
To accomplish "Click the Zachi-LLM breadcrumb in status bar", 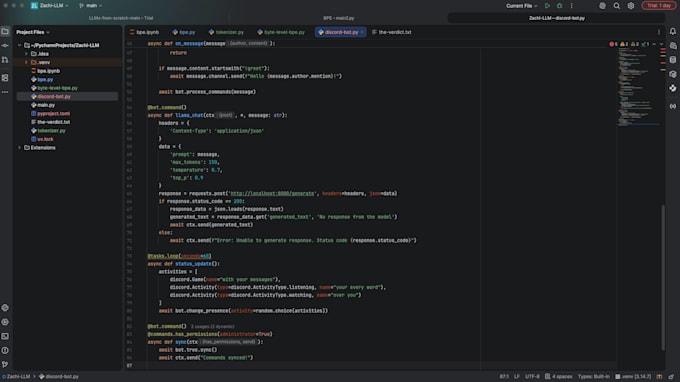I will 16,376.
